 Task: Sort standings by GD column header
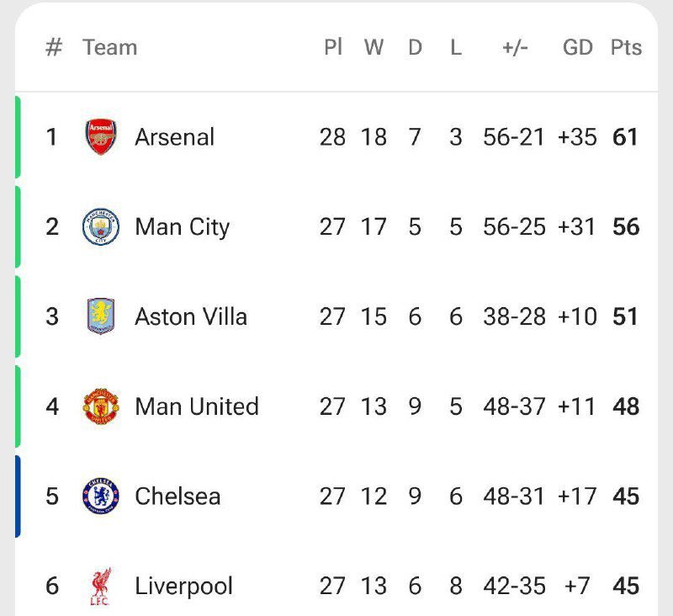[x=578, y=47]
